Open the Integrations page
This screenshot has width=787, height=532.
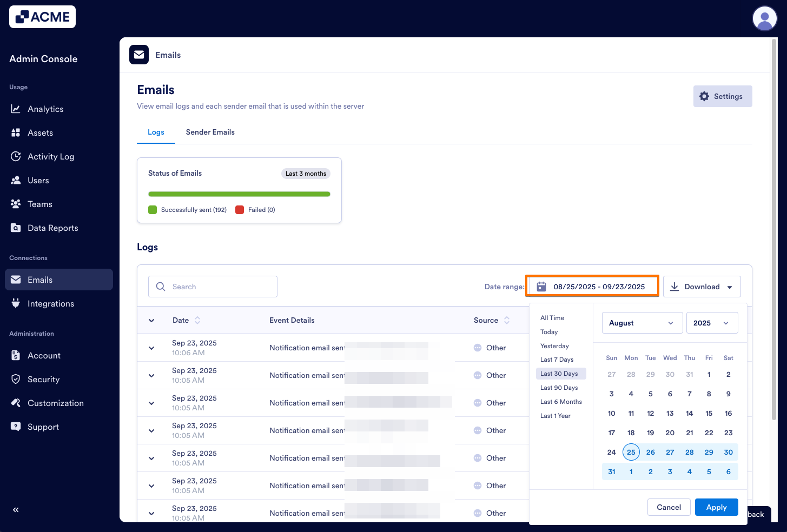(51, 303)
